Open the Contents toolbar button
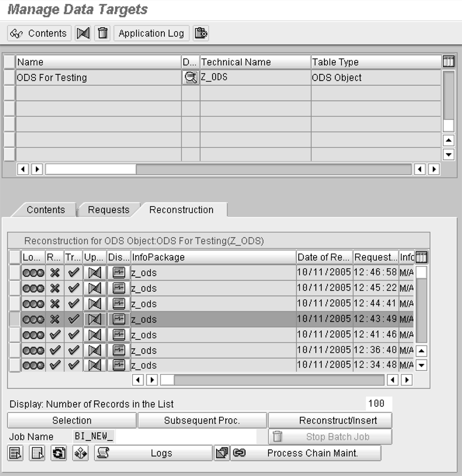Viewport: 462px width, 476px height. (39, 33)
